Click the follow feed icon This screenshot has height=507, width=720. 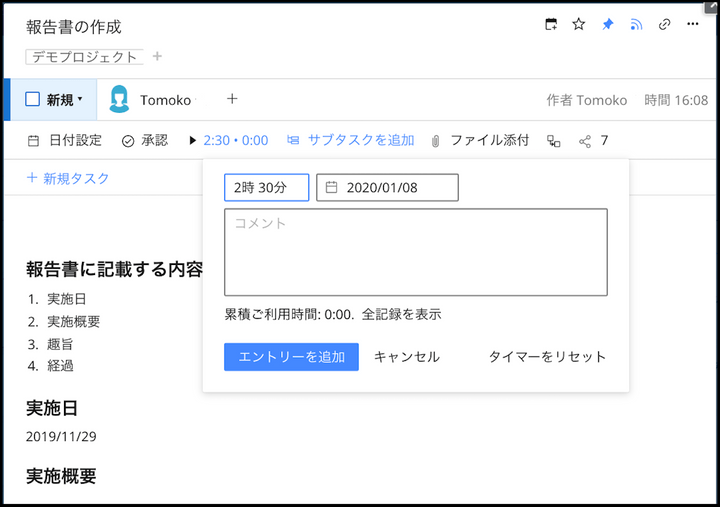click(x=636, y=24)
